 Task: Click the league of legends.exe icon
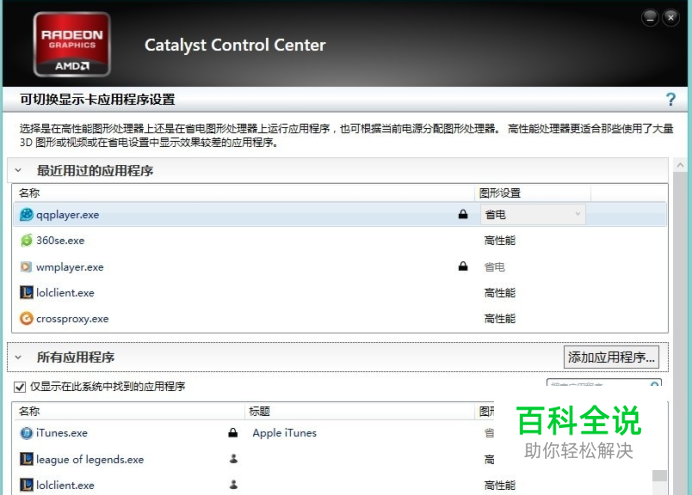pyautogui.click(x=26, y=459)
